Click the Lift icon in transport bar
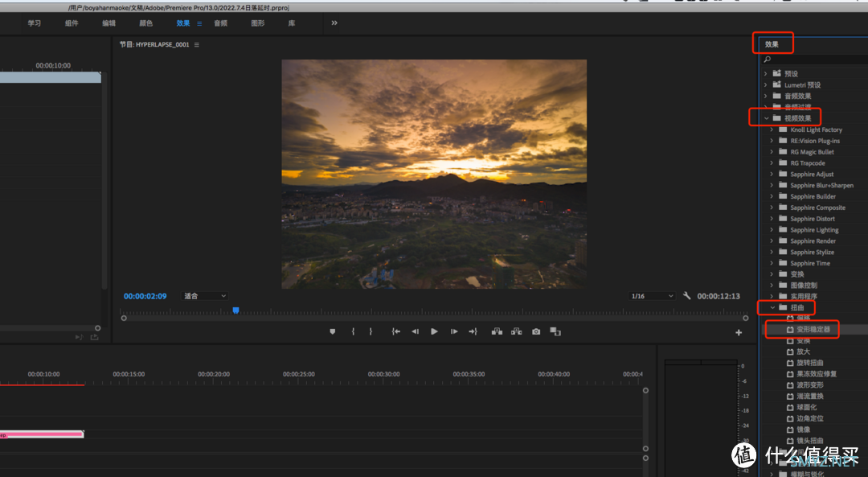Viewport: 868px width, 477px height. point(497,331)
